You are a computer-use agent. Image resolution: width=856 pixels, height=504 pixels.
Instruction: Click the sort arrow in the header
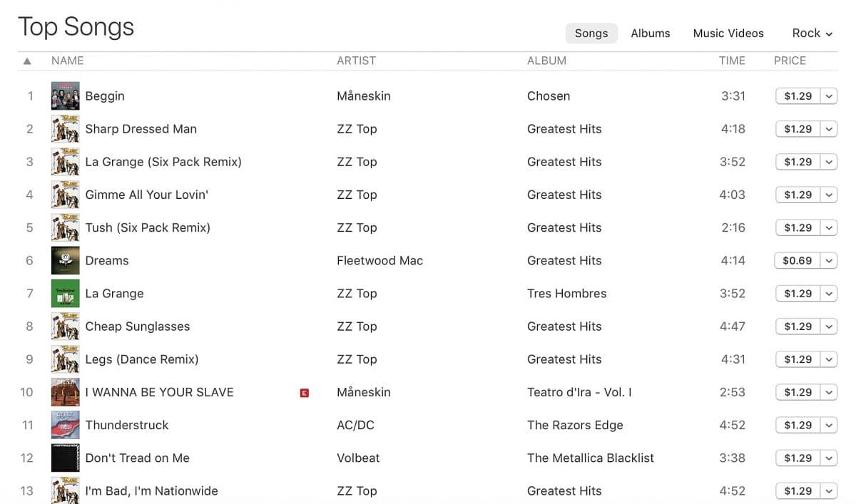[27, 61]
